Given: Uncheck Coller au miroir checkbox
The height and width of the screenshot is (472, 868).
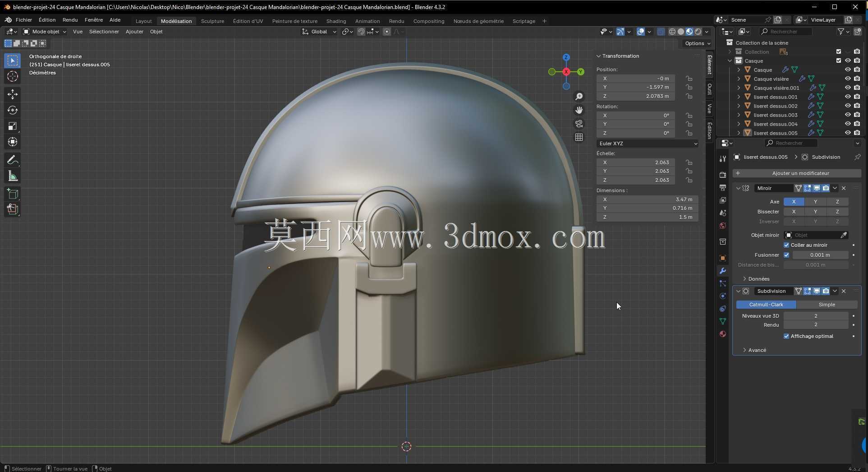Looking at the screenshot, I should (x=786, y=245).
